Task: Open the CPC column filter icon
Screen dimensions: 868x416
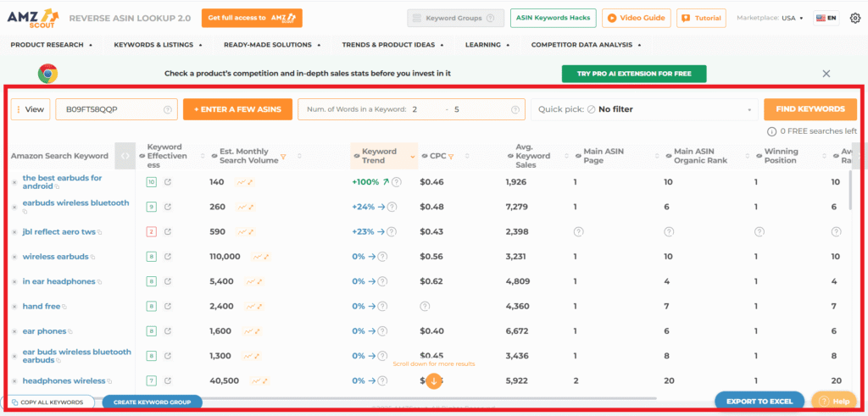Action: pos(451,157)
